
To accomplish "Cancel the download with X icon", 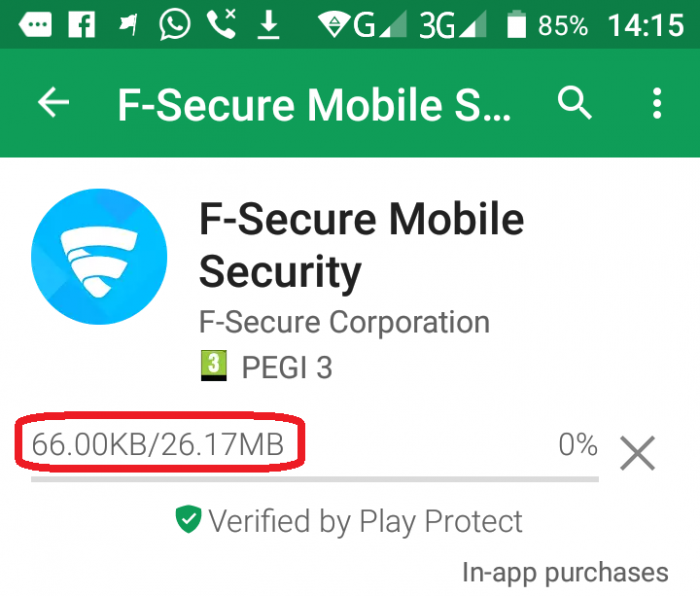I will coord(638,453).
